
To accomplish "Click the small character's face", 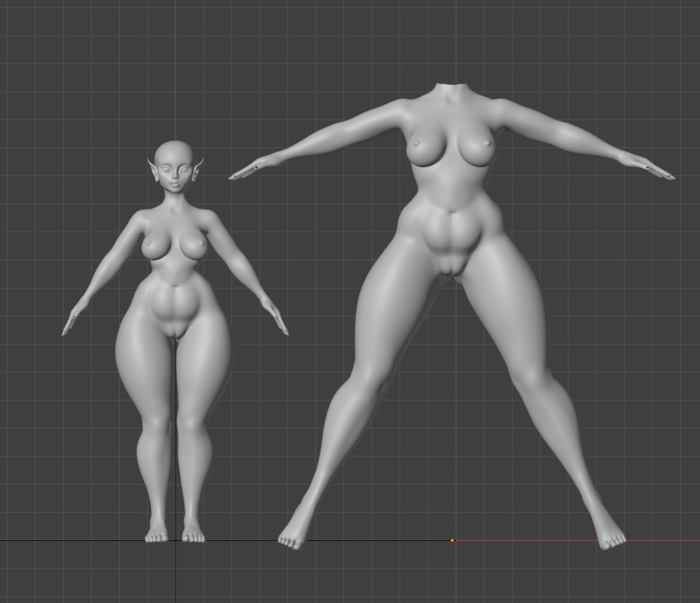I will pos(176,176).
